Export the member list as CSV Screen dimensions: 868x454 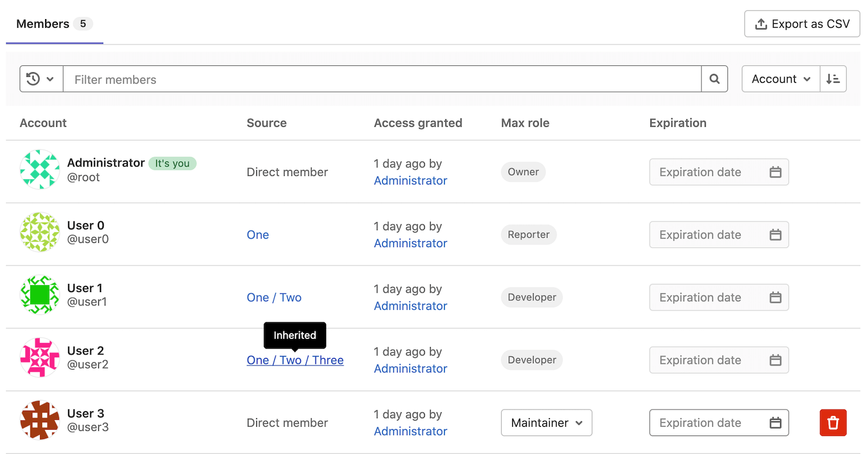(x=801, y=24)
